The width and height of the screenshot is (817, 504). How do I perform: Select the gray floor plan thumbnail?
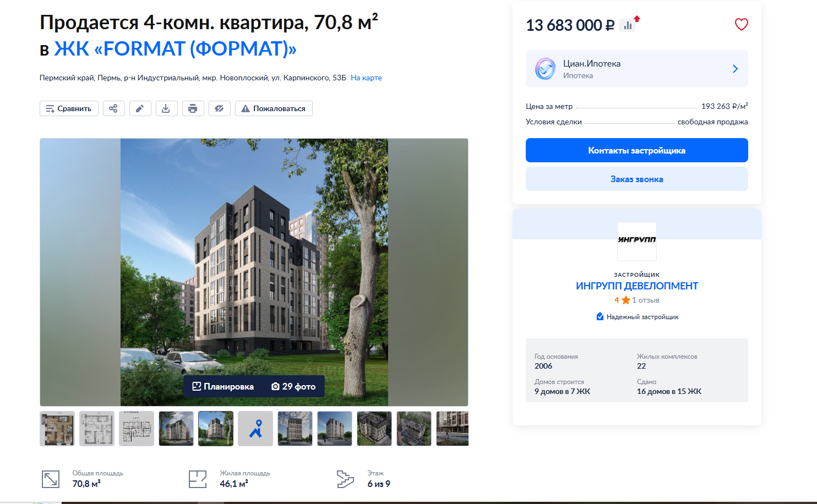click(97, 429)
